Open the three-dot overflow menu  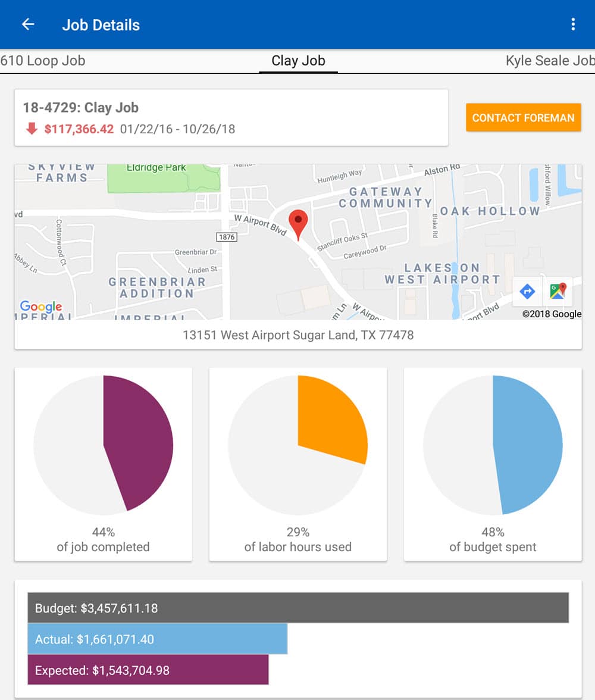coord(573,24)
